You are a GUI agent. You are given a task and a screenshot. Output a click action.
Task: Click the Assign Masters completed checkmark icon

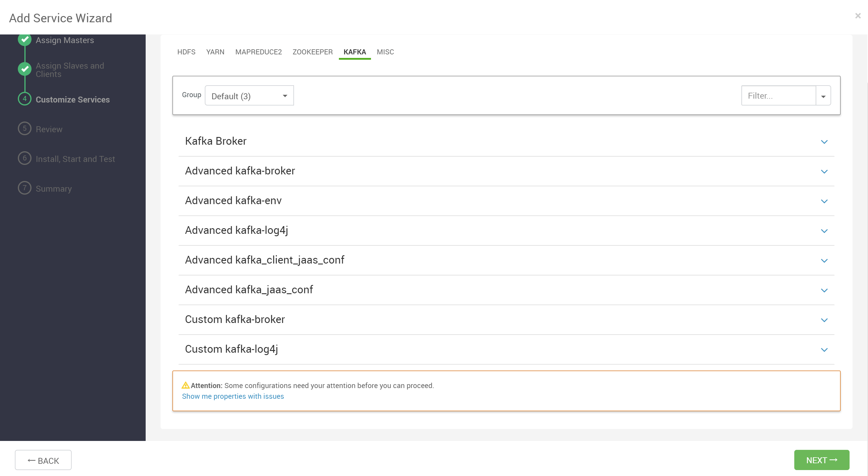25,40
